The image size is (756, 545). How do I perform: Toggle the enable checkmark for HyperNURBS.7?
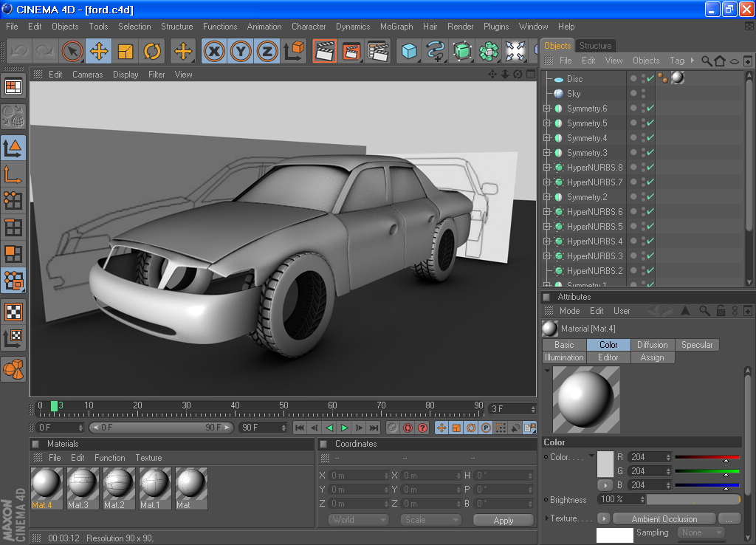pos(650,182)
